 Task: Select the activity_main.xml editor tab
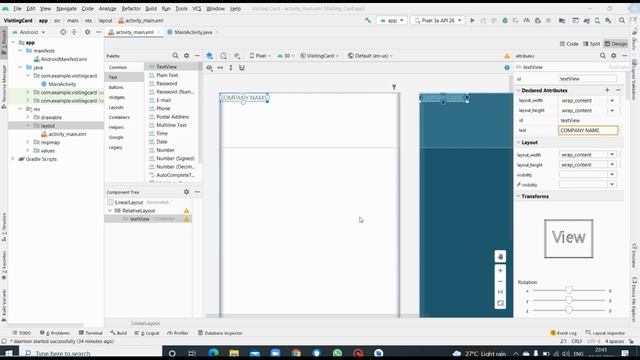[134, 32]
